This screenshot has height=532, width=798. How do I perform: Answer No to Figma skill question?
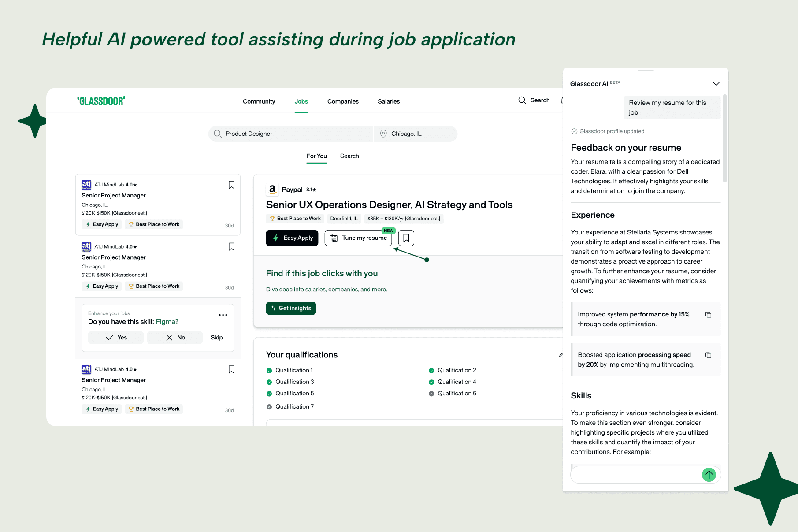tap(175, 338)
